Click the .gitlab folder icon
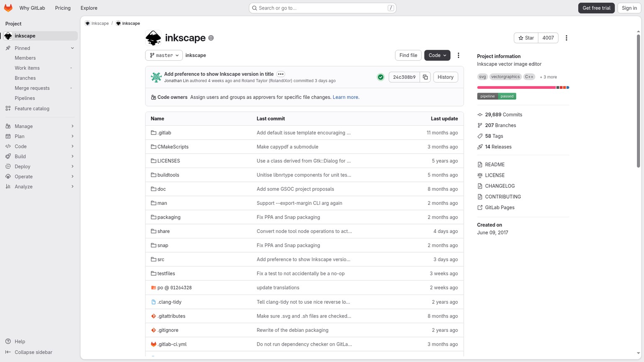Screen dimensions: 644x362 pyautogui.click(x=153, y=133)
